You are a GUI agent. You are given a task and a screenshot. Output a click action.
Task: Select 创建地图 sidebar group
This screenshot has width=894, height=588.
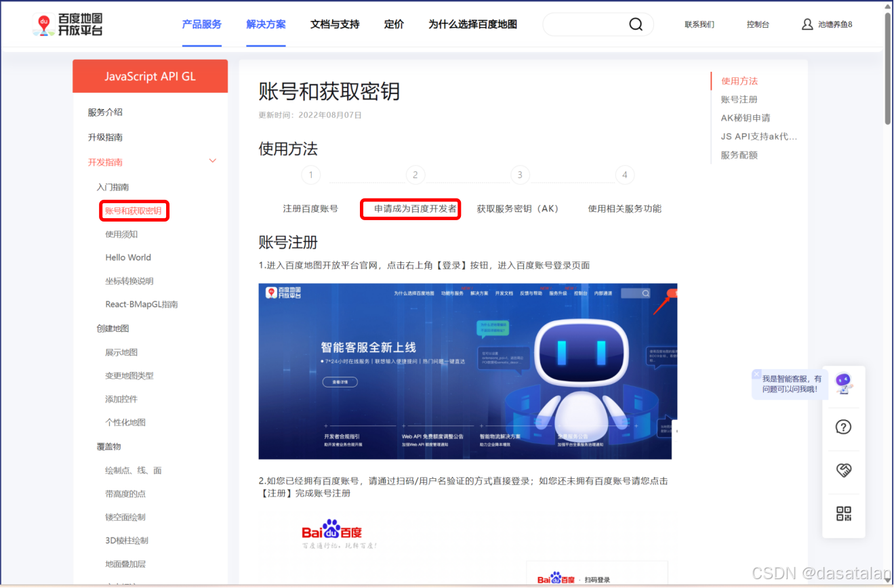(113, 329)
